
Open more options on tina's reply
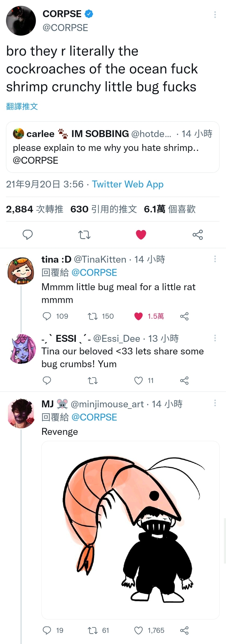215,259
